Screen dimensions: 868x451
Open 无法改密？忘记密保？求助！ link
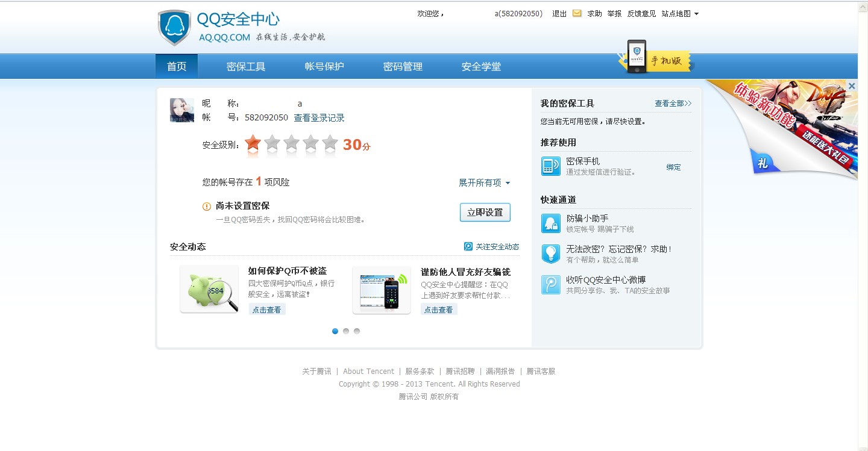619,249
